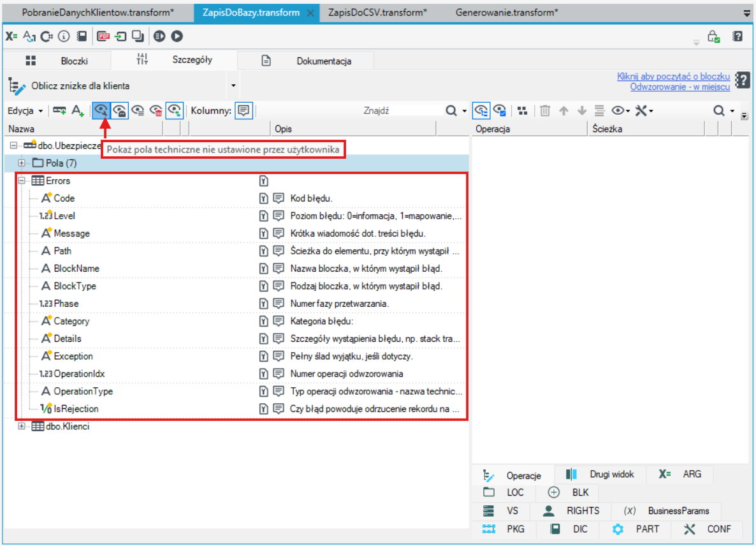The height and width of the screenshot is (546, 756).
Task: Switch to the ZapisDoCSV.transform tab
Action: tap(377, 13)
